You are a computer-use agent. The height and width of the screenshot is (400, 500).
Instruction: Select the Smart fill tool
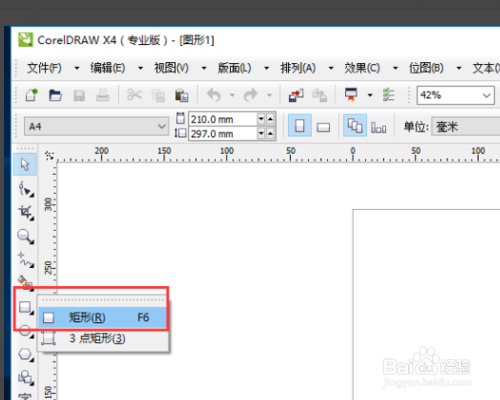[x=25, y=282]
